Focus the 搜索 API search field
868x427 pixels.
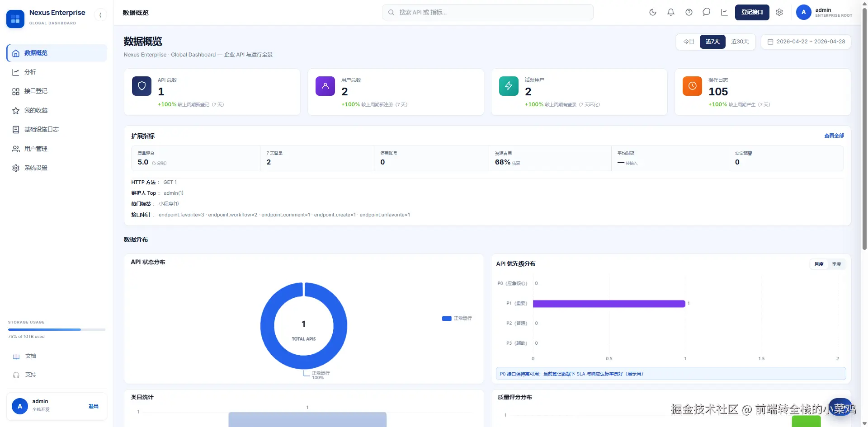[x=487, y=12]
